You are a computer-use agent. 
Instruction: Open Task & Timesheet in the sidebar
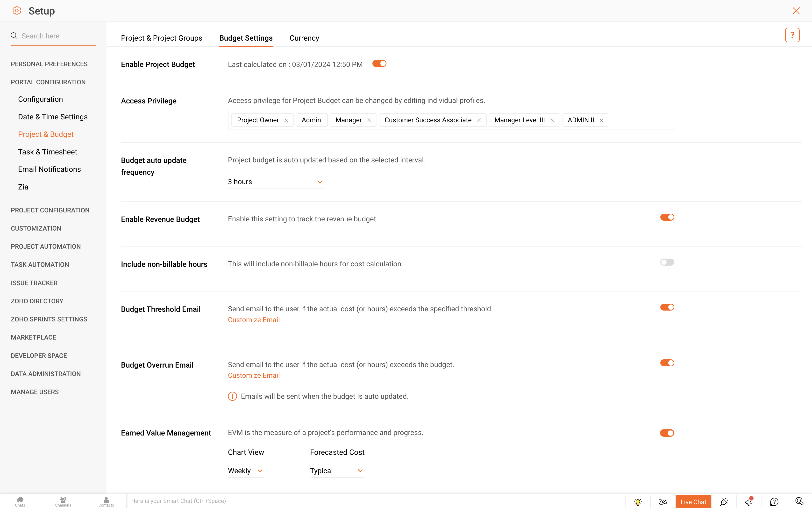point(48,152)
